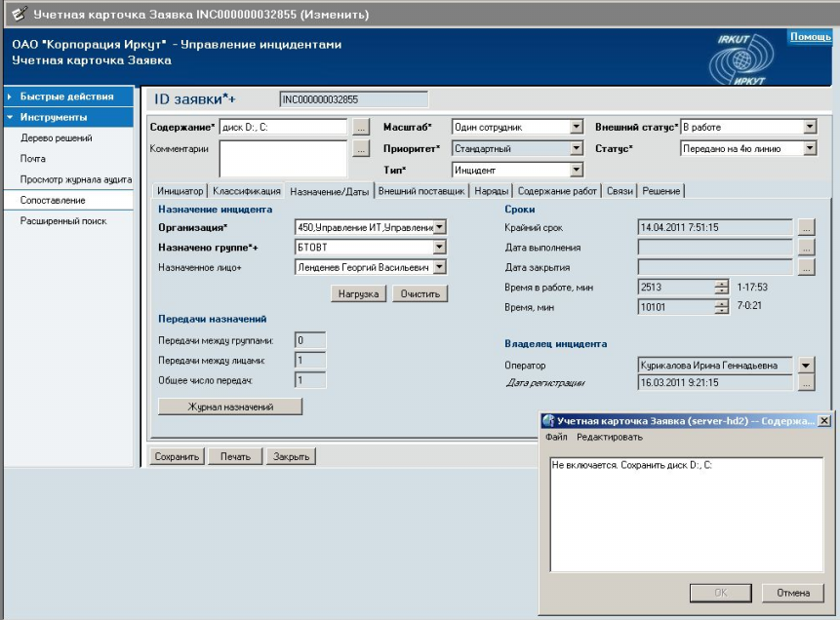Click the Нагрузка button

click(x=358, y=294)
